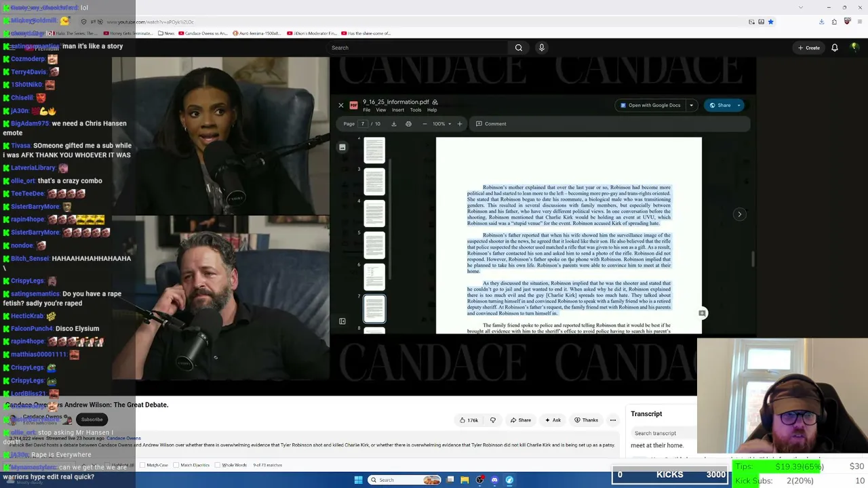Open the Windows Start menu
Image resolution: width=868 pixels, height=488 pixels.
[358, 480]
